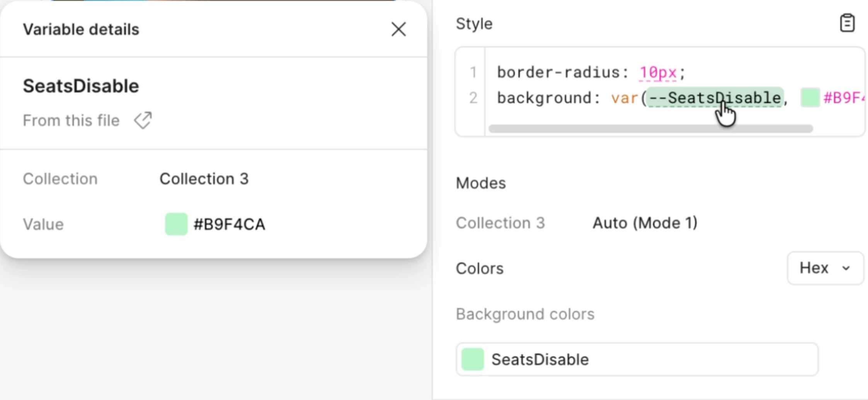Click the #B9F4CA value text in Variable details
This screenshot has width=868, height=400.
(x=229, y=224)
